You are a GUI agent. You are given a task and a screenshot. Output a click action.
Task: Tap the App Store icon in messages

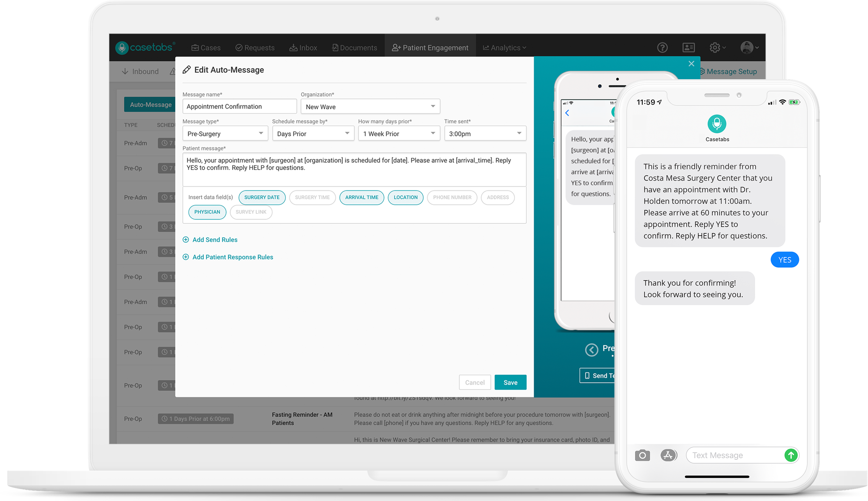point(668,455)
